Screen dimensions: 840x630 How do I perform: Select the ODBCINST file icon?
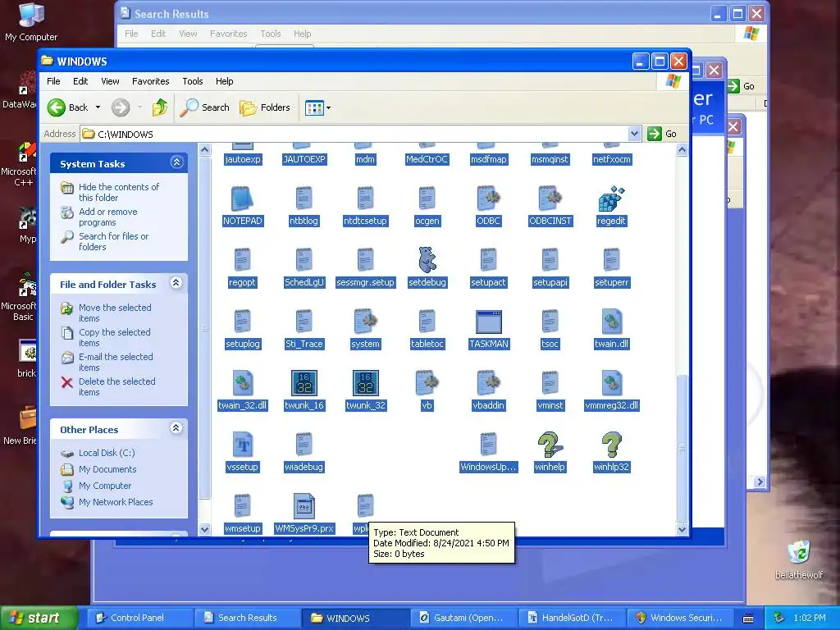point(550,199)
